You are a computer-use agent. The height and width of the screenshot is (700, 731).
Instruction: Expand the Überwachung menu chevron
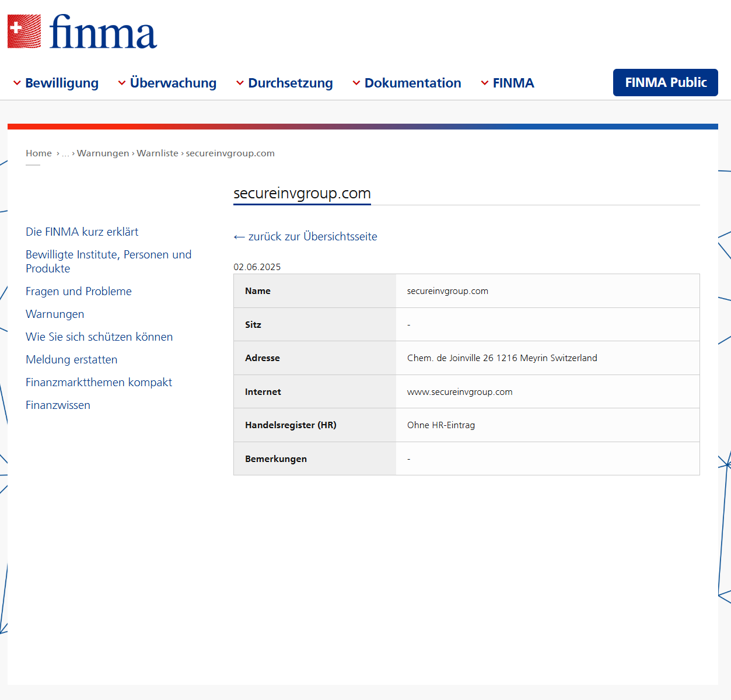(122, 83)
